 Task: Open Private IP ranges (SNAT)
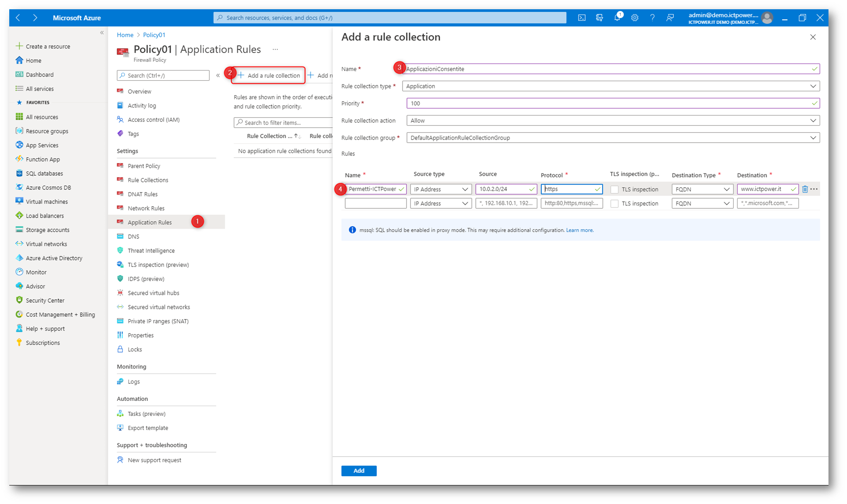pyautogui.click(x=158, y=321)
